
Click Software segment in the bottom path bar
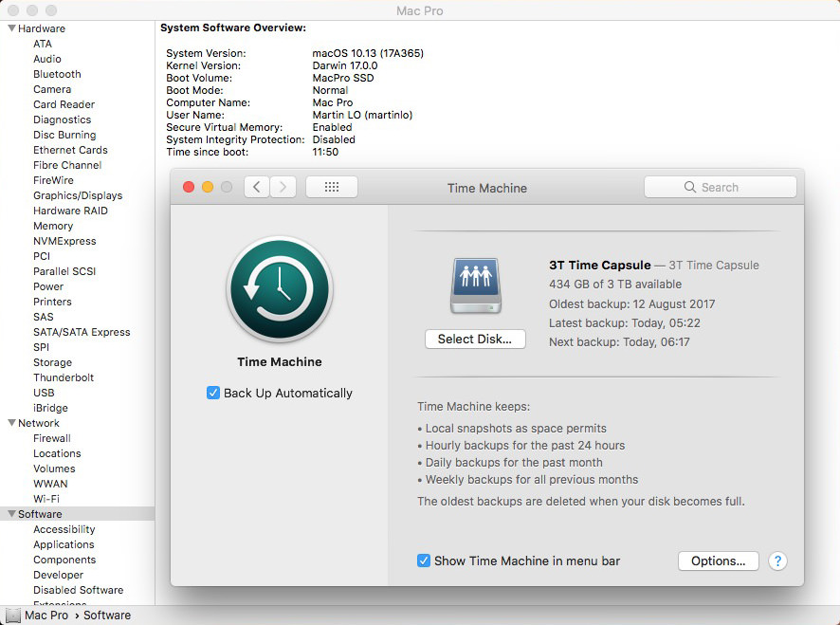[106, 616]
